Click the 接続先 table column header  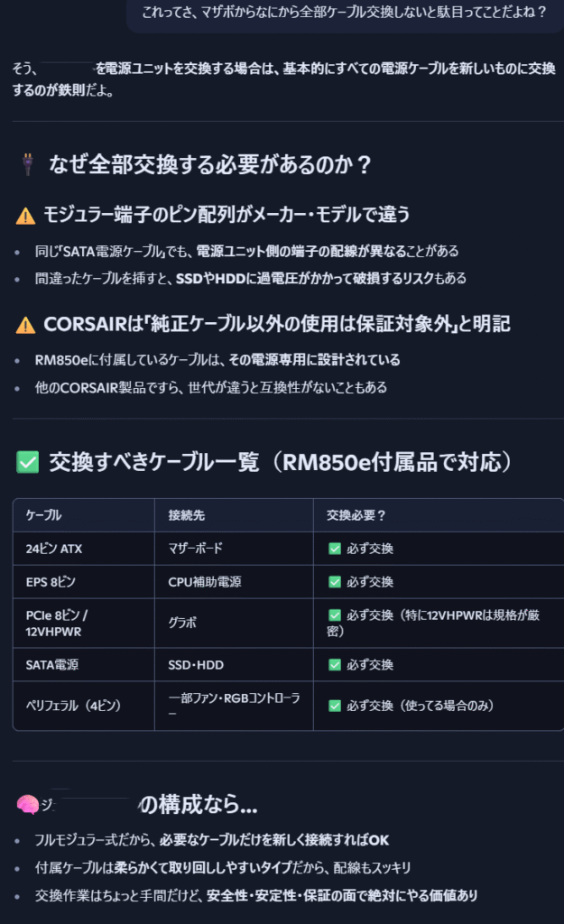coord(186,515)
